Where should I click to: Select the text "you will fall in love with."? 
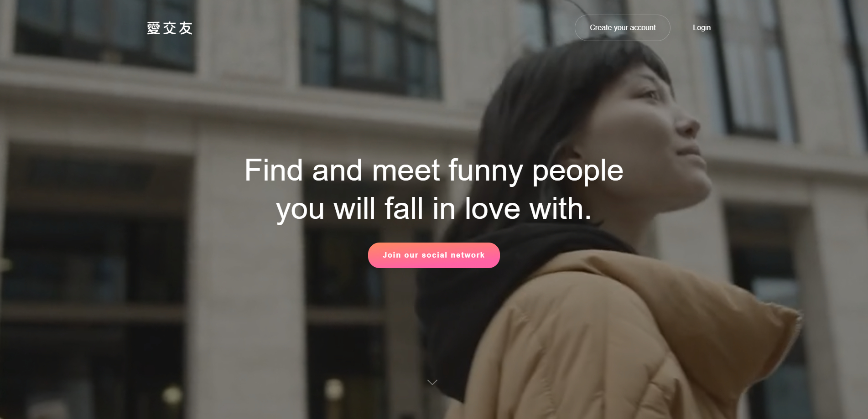coord(434,209)
